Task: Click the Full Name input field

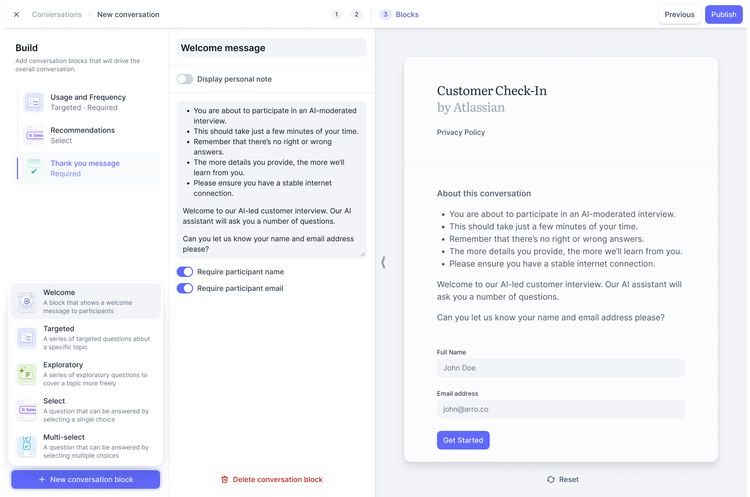Action: 560,368
